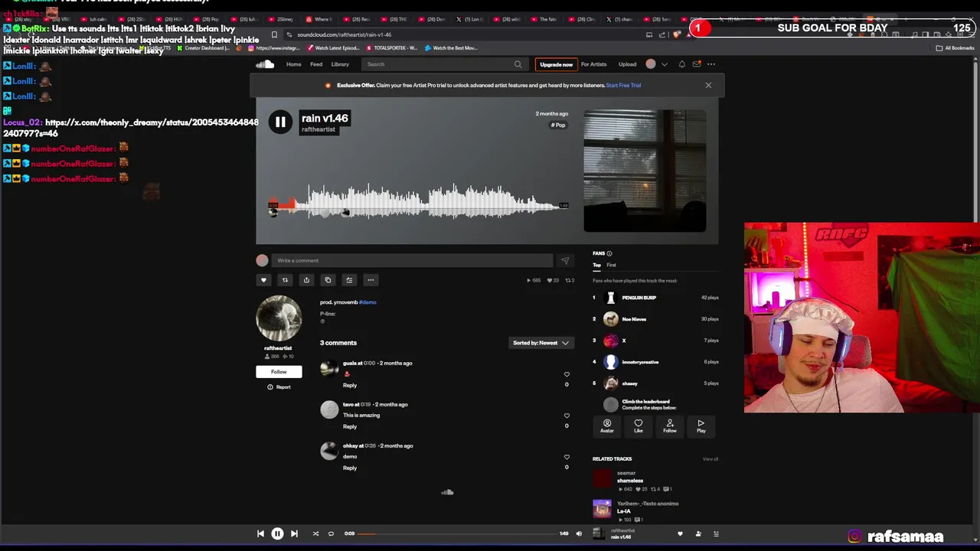This screenshot has width=980, height=551.
Task: Click the Play step button in leaderboard
Action: [x=701, y=426]
